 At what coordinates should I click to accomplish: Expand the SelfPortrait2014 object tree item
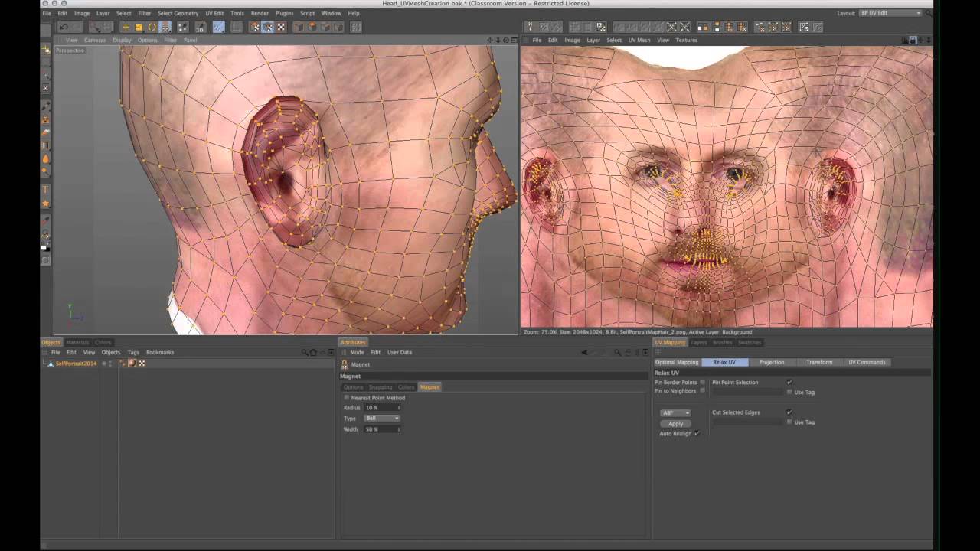point(45,364)
